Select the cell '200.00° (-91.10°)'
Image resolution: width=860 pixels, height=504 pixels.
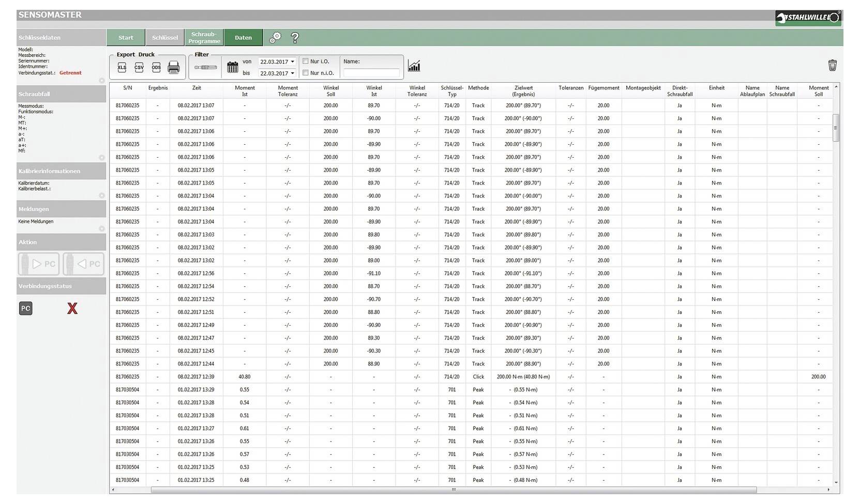[x=523, y=273]
